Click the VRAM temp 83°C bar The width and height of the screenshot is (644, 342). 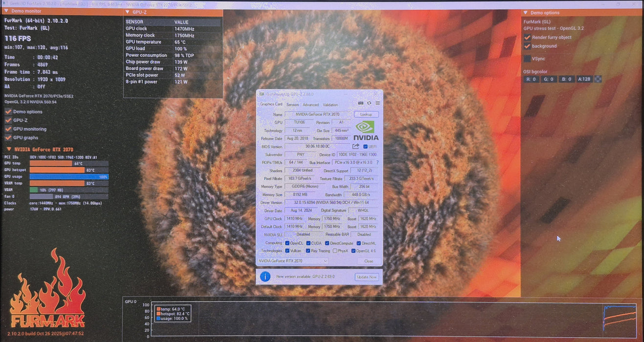point(69,183)
